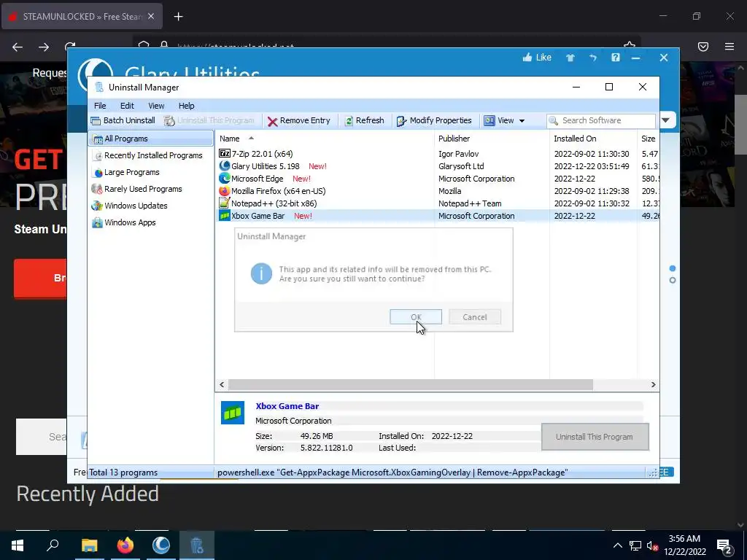Click the Firefox forward arrow
Viewport: 747px width, 560px height.
tap(44, 47)
